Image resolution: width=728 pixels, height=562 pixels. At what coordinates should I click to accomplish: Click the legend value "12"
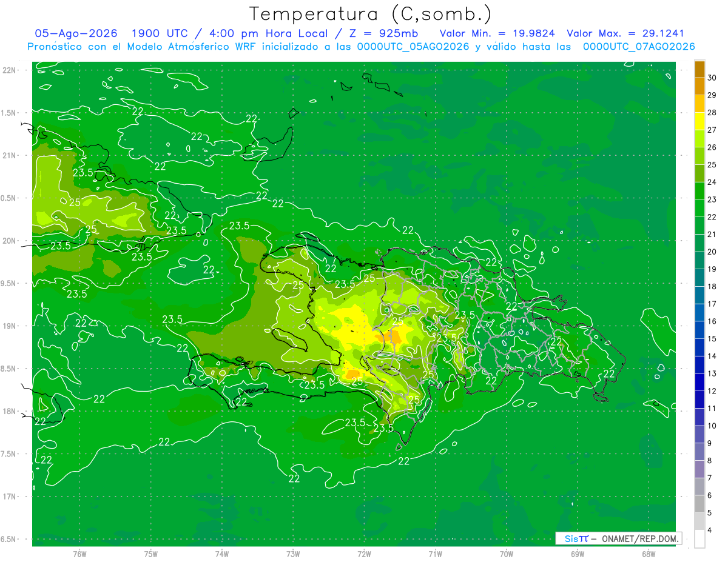(712, 391)
